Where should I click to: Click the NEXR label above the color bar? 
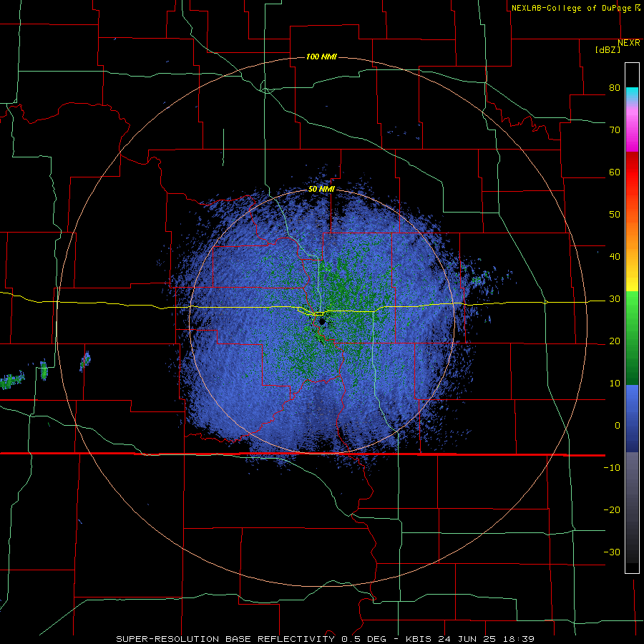tap(629, 43)
